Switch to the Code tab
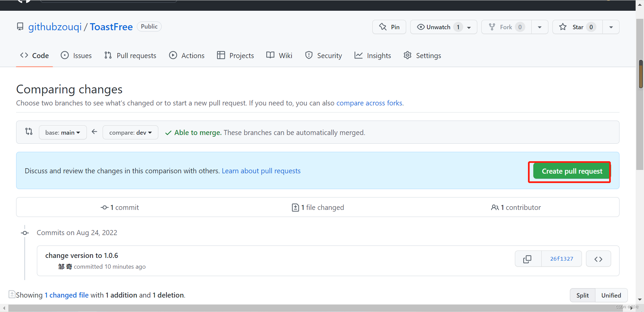 point(35,55)
